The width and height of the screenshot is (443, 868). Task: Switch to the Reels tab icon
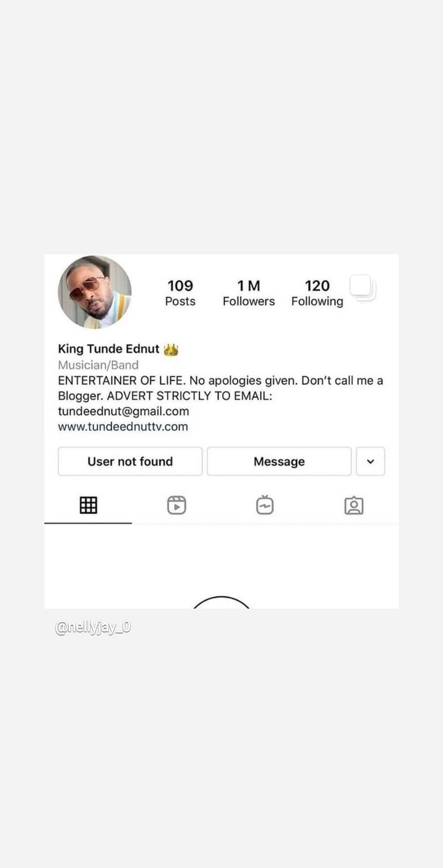[177, 505]
